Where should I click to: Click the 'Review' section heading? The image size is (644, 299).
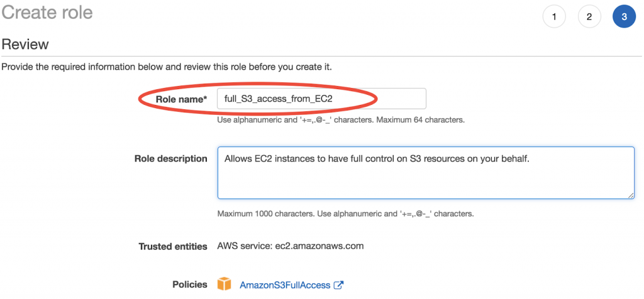(x=25, y=45)
